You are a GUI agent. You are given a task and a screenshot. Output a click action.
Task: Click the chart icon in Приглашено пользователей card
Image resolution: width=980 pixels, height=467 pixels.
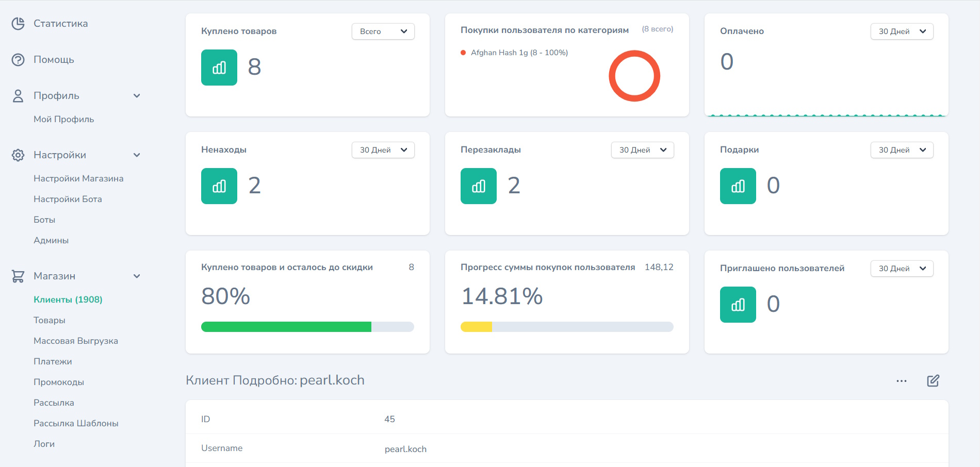tap(738, 305)
